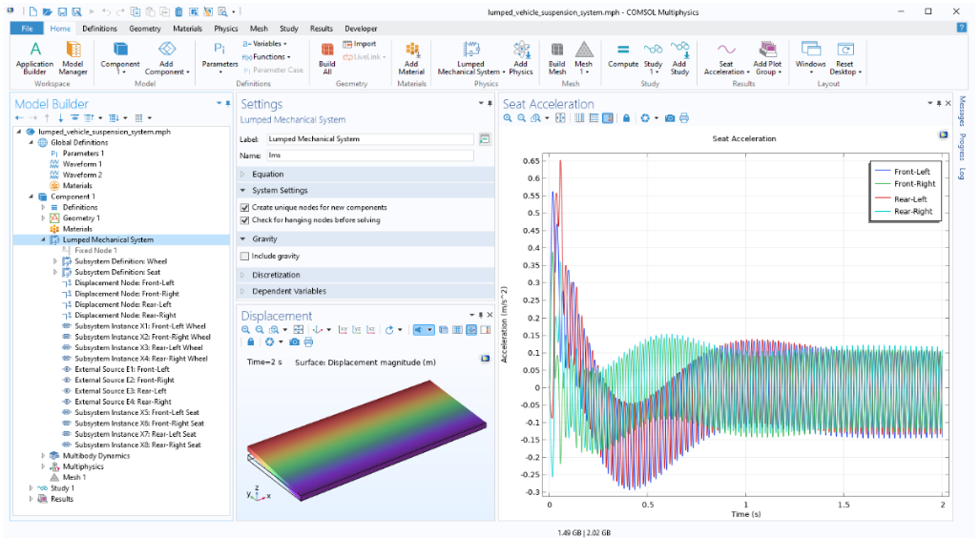Open the Model Manager
Viewport: 980px width, 538px height.
(73, 58)
